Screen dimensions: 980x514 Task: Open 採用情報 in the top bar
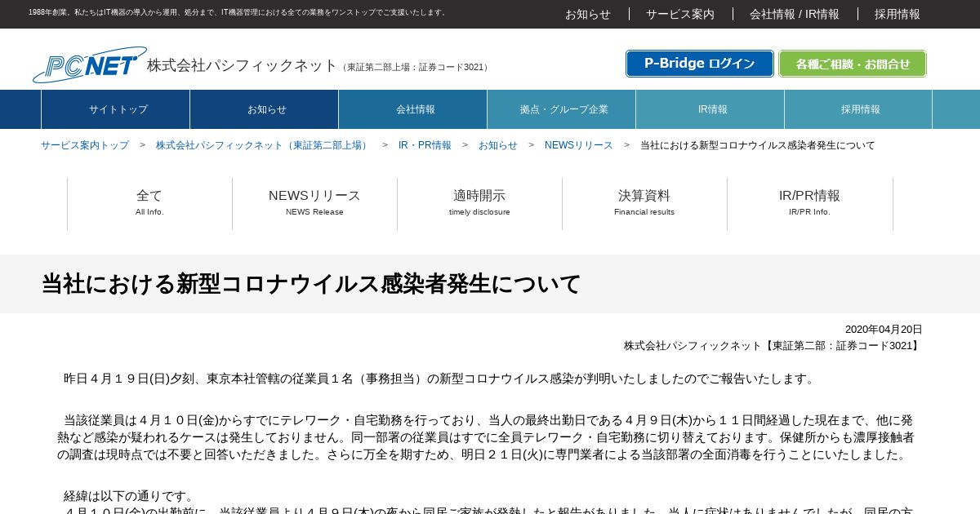[898, 14]
